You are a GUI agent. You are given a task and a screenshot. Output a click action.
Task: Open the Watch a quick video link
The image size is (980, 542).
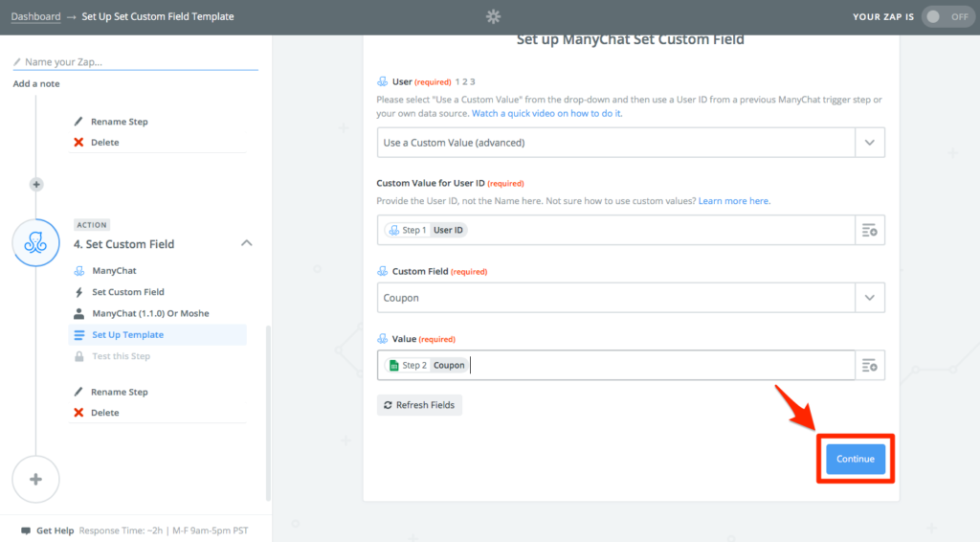[546, 113]
